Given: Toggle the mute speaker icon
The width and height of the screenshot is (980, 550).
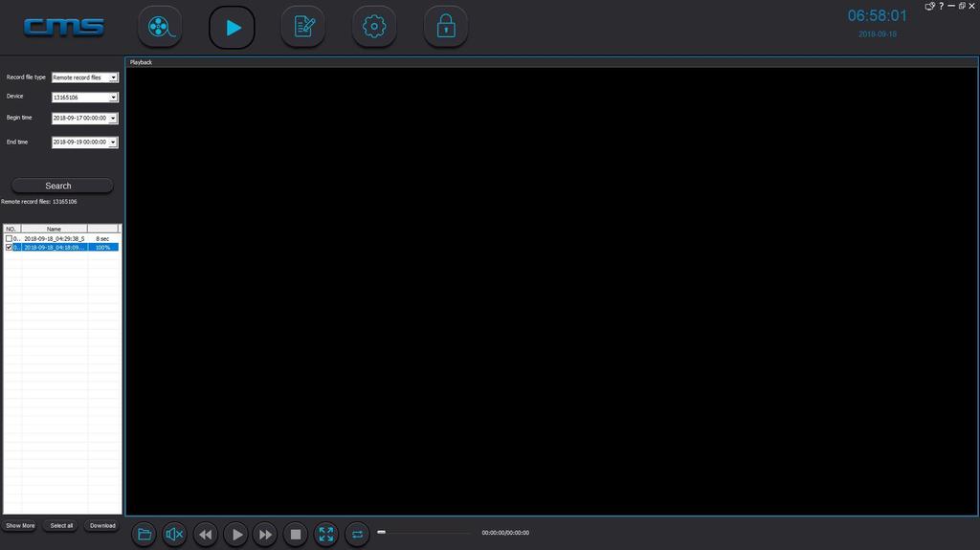Looking at the screenshot, I should coord(174,535).
